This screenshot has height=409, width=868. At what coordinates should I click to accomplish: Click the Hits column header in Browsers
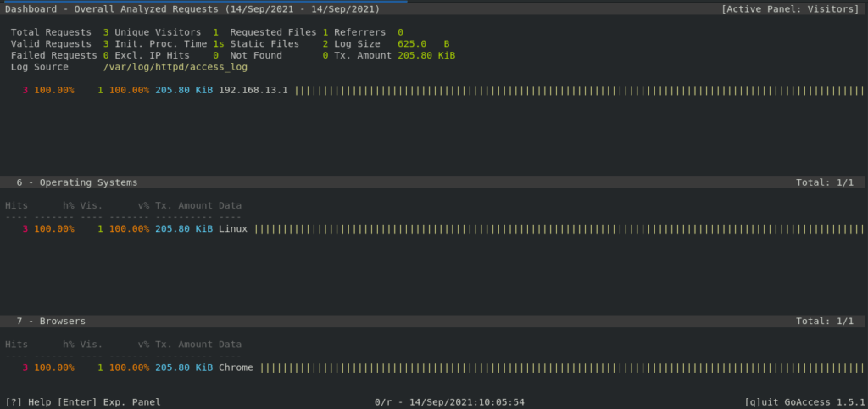click(x=16, y=345)
